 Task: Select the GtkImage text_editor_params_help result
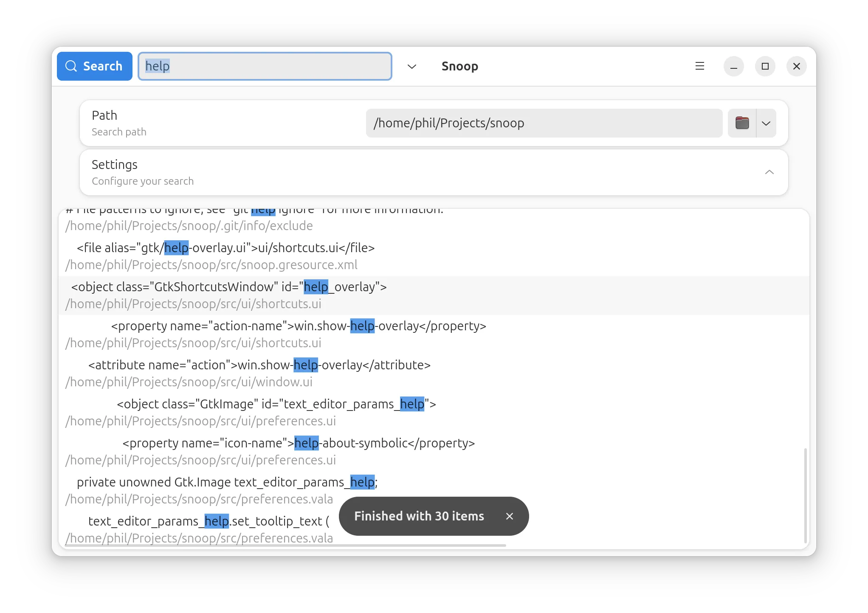(x=276, y=413)
